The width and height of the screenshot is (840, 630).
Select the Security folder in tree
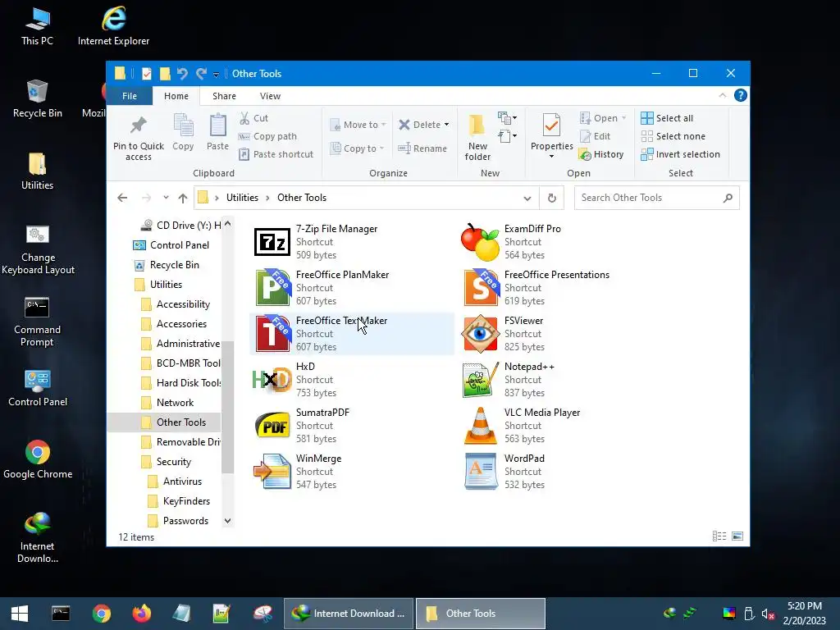click(x=166, y=461)
